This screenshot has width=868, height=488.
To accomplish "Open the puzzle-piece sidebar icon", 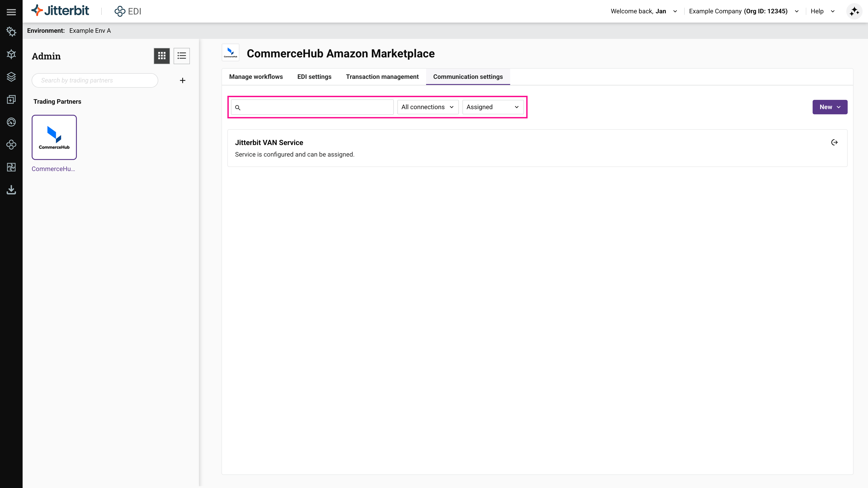I will 11,167.
